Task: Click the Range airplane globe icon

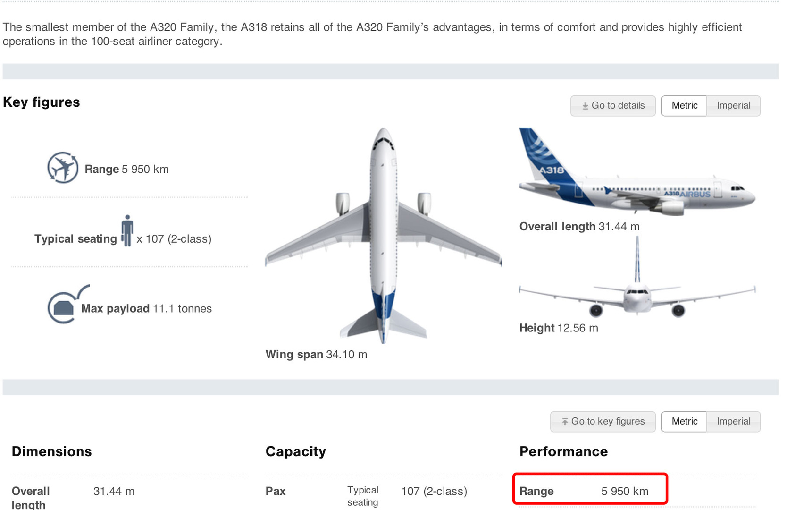Action: pyautogui.click(x=62, y=168)
